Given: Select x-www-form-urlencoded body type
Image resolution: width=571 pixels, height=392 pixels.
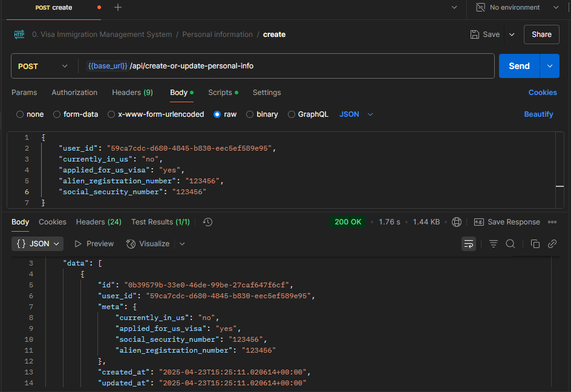Looking at the screenshot, I should tap(111, 114).
